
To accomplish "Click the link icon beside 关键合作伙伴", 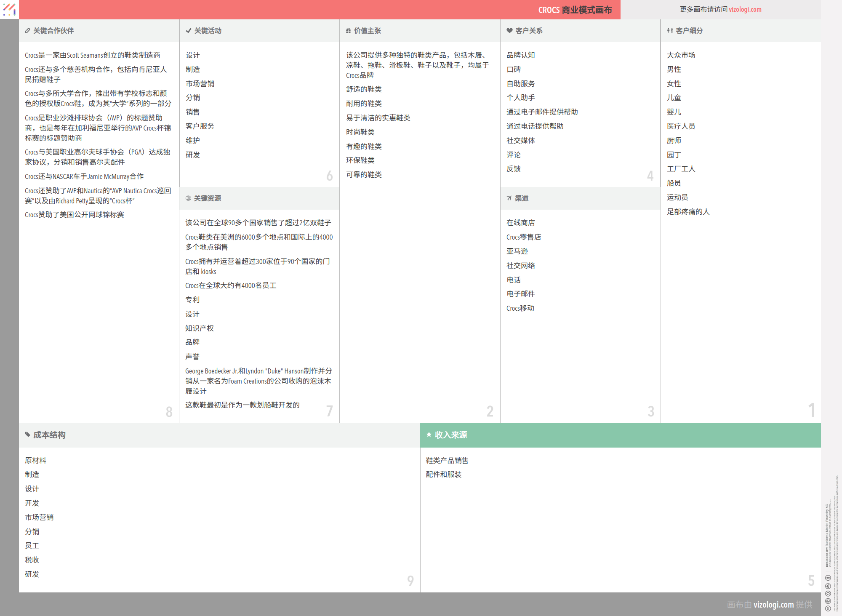I will [x=27, y=31].
